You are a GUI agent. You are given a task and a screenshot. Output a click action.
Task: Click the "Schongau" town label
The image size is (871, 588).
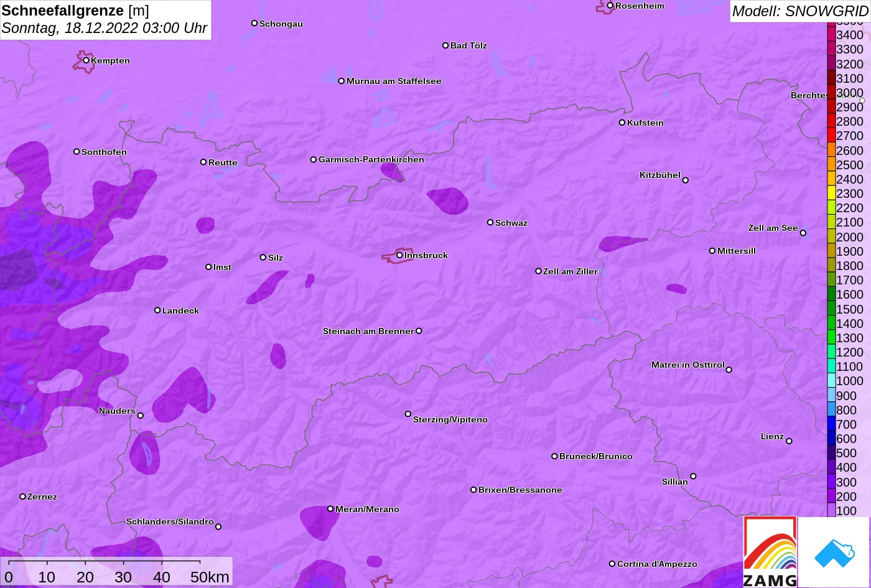click(x=281, y=24)
